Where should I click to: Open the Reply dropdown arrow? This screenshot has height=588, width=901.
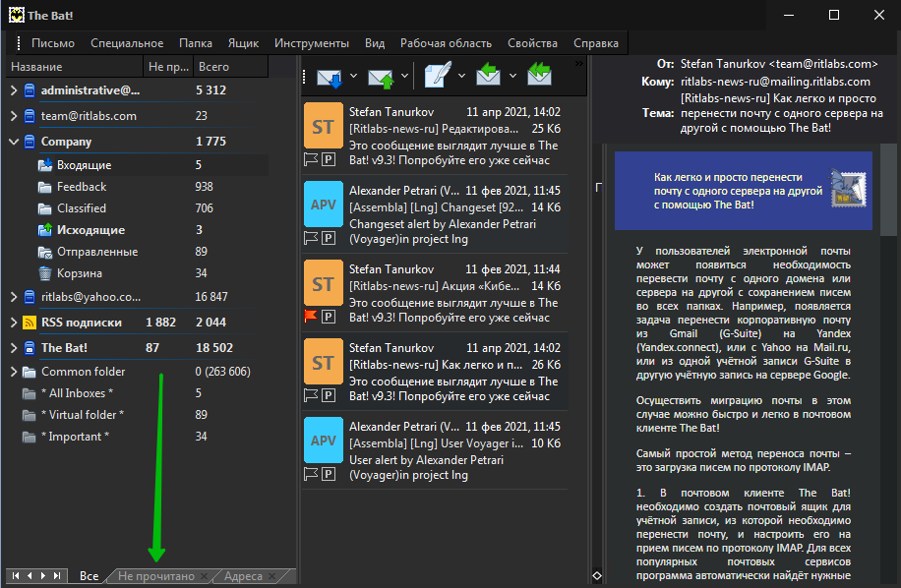[x=512, y=76]
